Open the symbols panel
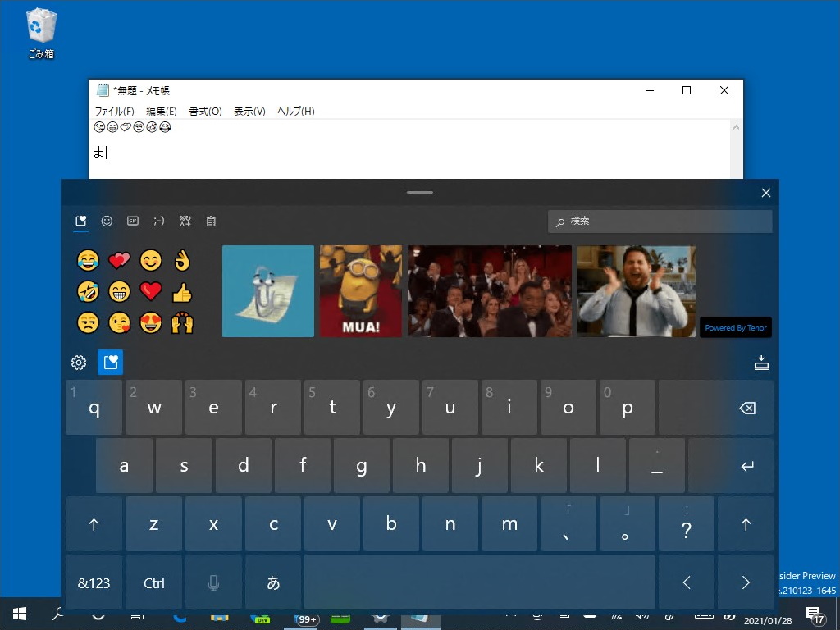The width and height of the screenshot is (840, 630). 185,221
